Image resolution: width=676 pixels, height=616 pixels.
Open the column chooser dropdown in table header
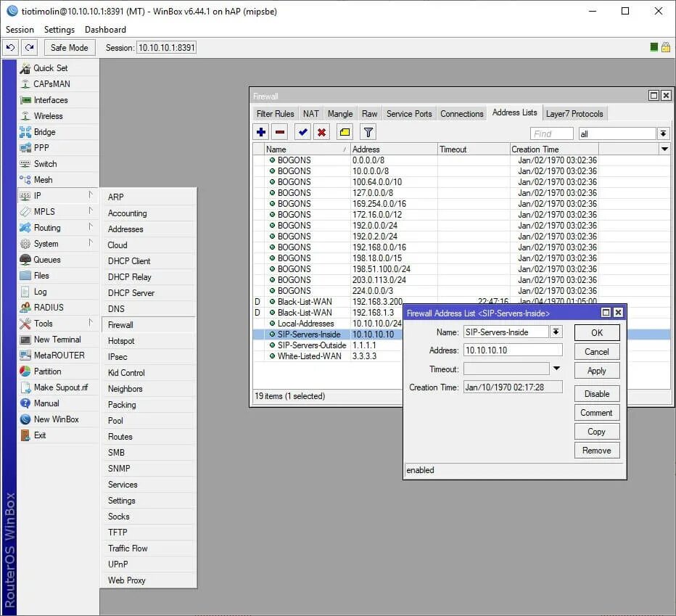665,149
